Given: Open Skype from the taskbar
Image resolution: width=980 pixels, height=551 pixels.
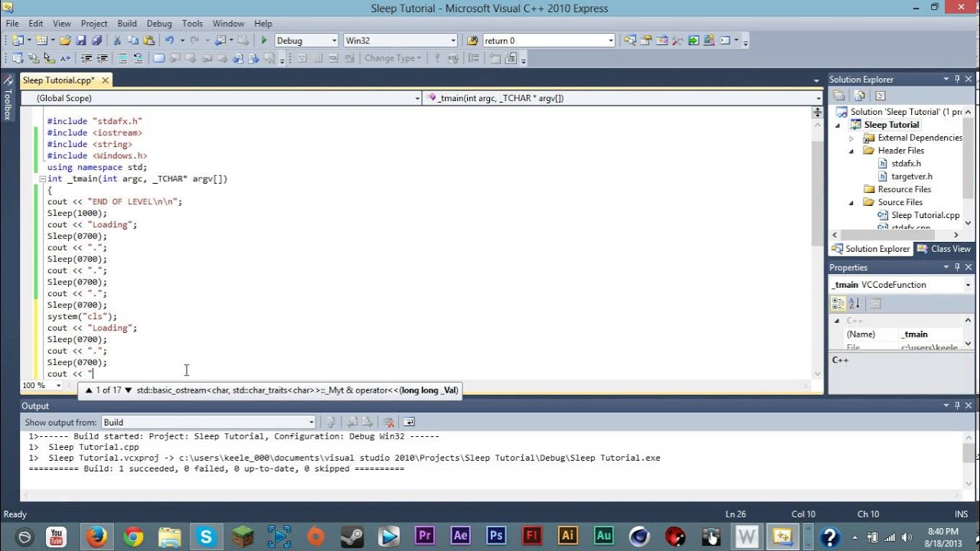Looking at the screenshot, I should (206, 536).
